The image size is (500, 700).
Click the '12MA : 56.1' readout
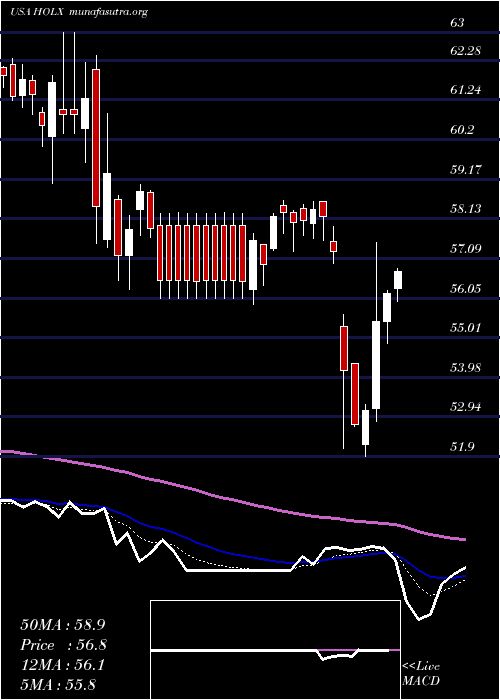coord(63,665)
